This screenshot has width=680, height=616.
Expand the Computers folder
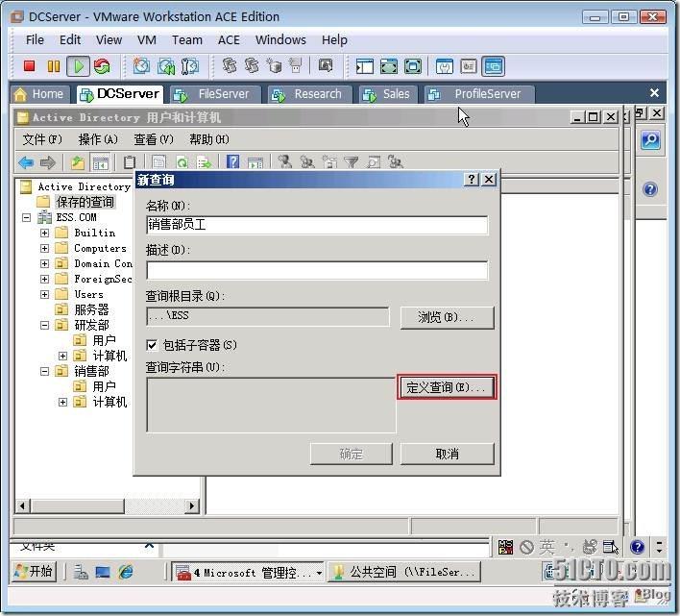click(x=44, y=249)
